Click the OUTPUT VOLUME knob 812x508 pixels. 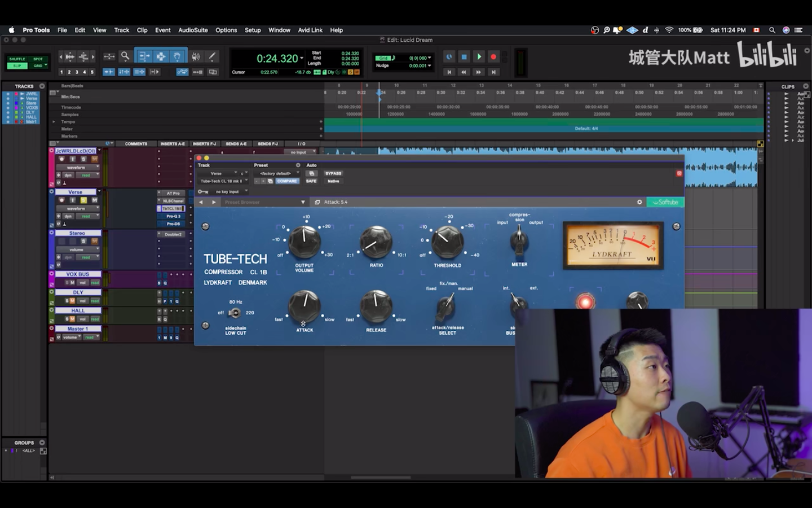tap(304, 242)
